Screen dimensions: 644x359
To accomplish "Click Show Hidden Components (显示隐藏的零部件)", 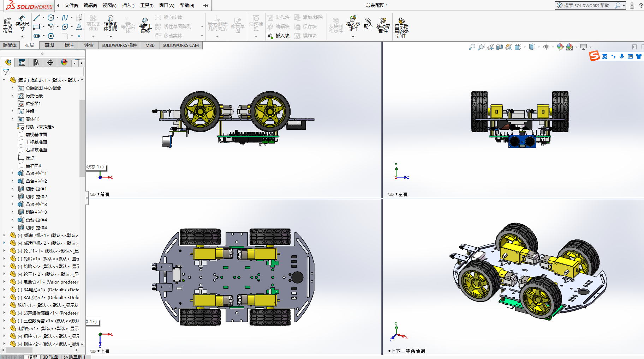I will [401, 27].
